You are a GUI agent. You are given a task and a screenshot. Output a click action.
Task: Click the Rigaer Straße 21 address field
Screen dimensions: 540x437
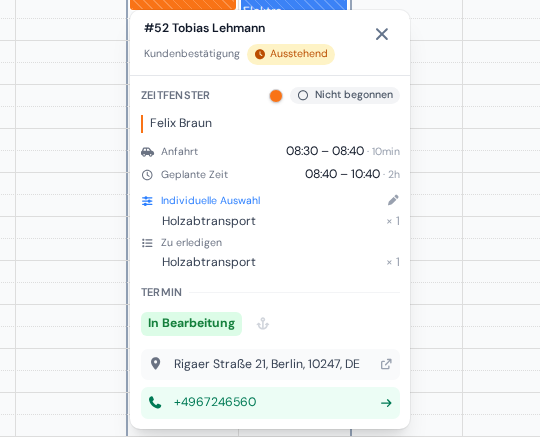270,364
